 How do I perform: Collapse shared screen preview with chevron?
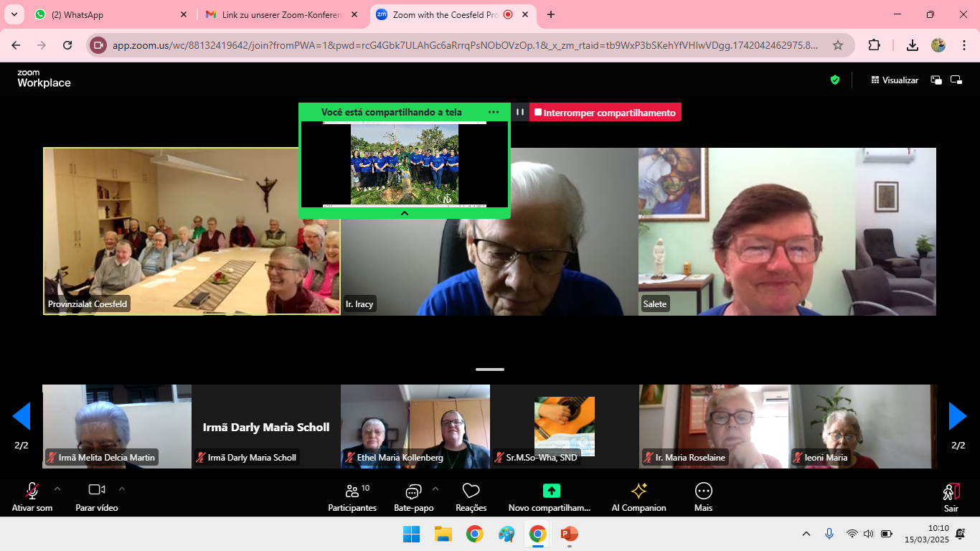404,213
